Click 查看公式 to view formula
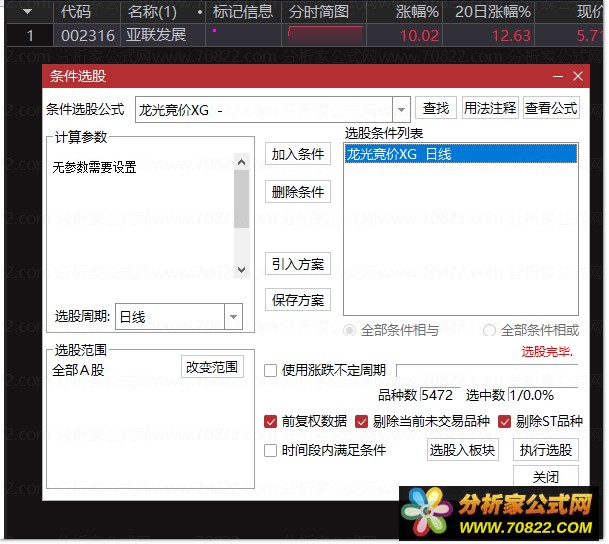This screenshot has height=544, width=609. tap(551, 108)
